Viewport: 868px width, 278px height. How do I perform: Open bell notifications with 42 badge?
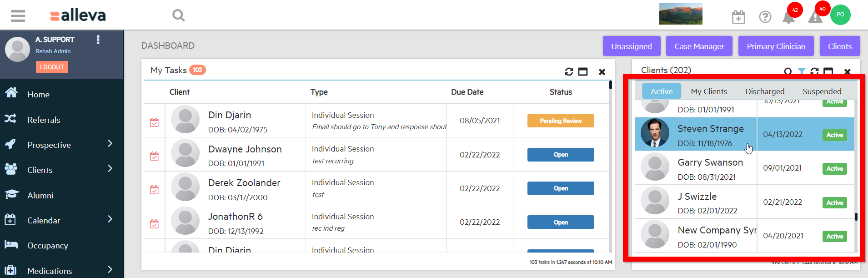pyautogui.click(x=788, y=17)
